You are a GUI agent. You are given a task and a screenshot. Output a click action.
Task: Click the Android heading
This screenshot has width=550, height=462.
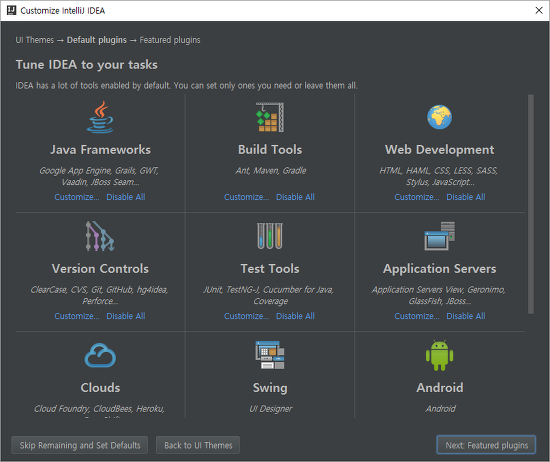click(x=440, y=388)
